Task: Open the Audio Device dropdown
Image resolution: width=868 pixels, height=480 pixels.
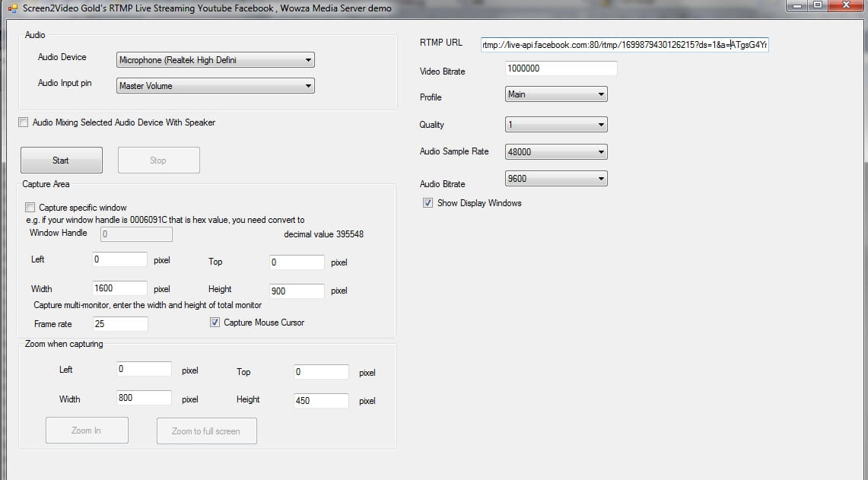Action: 216,60
